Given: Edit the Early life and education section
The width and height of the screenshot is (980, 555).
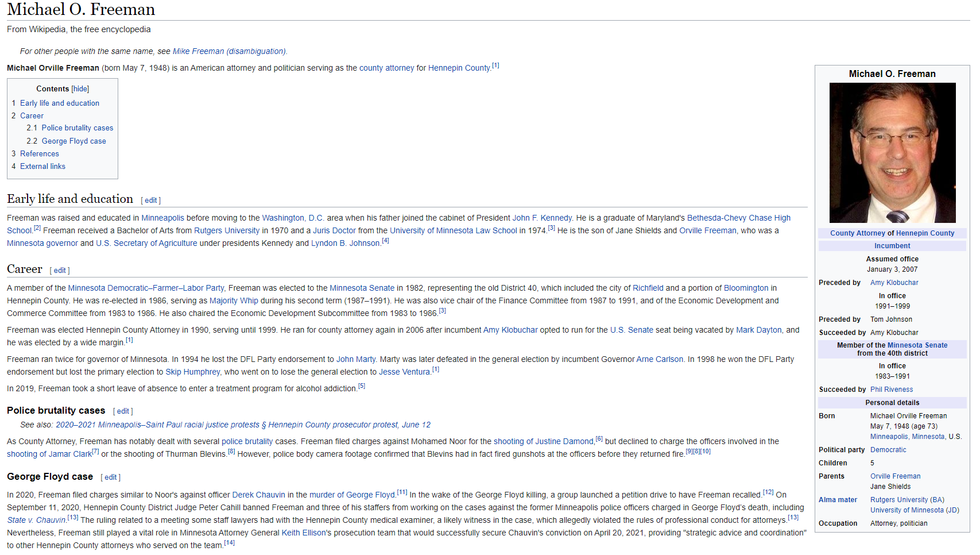Looking at the screenshot, I should pos(151,201).
